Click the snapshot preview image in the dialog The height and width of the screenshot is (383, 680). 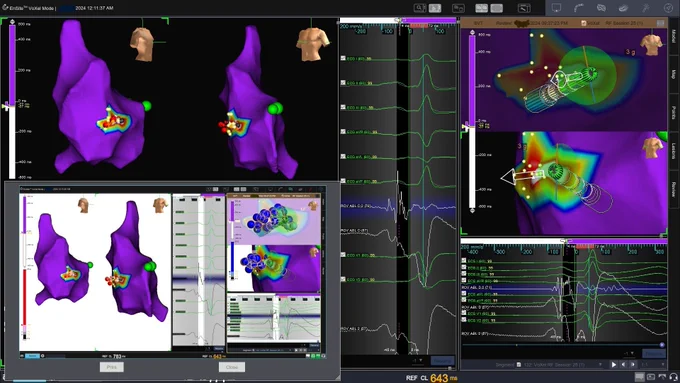click(172, 272)
